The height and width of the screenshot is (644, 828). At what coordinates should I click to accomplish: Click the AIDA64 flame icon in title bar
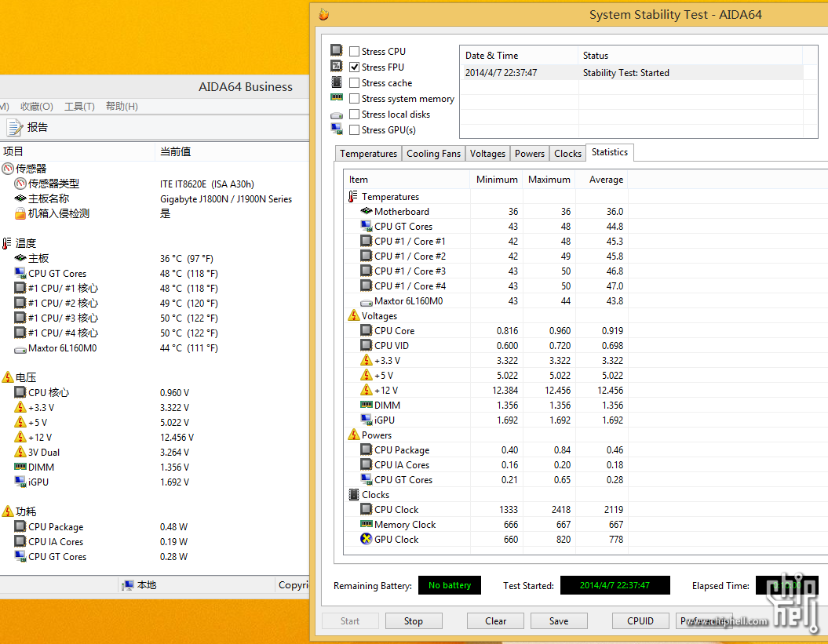[x=324, y=15]
